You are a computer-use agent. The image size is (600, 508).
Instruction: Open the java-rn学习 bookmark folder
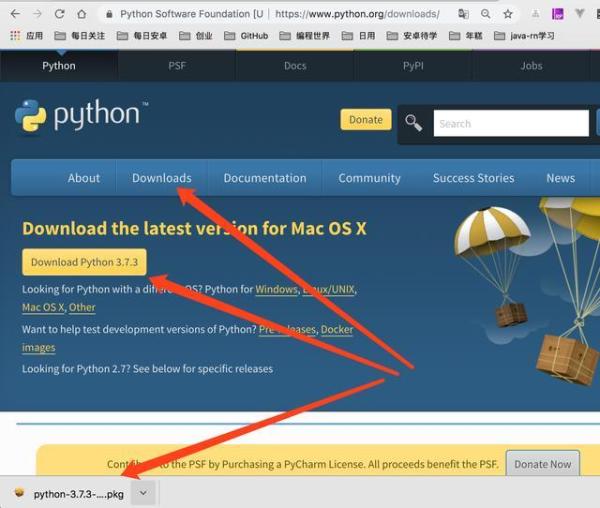524,36
